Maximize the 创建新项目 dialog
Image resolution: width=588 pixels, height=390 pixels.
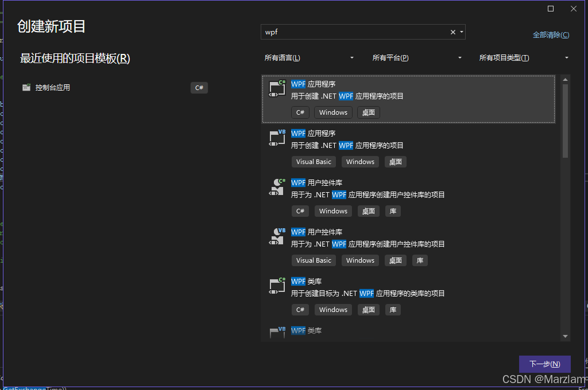[x=551, y=9]
